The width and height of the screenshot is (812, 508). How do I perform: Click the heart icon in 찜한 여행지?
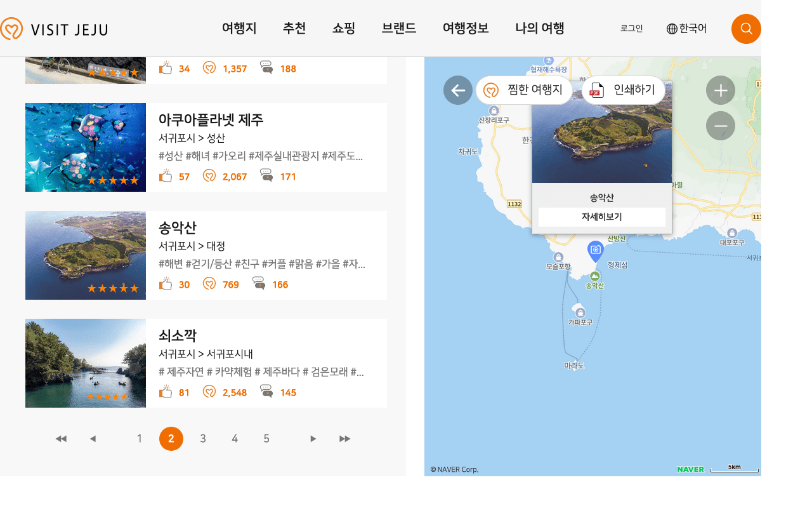click(x=491, y=90)
